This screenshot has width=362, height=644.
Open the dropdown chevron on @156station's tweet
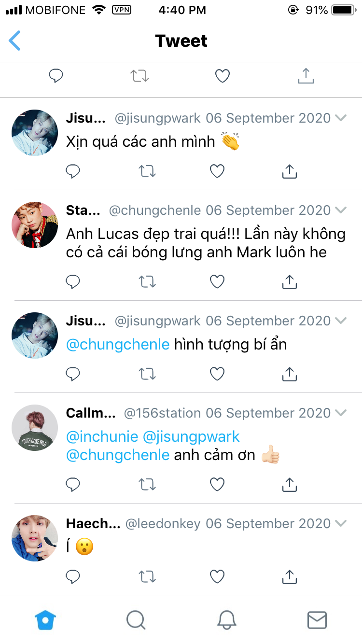[341, 413]
